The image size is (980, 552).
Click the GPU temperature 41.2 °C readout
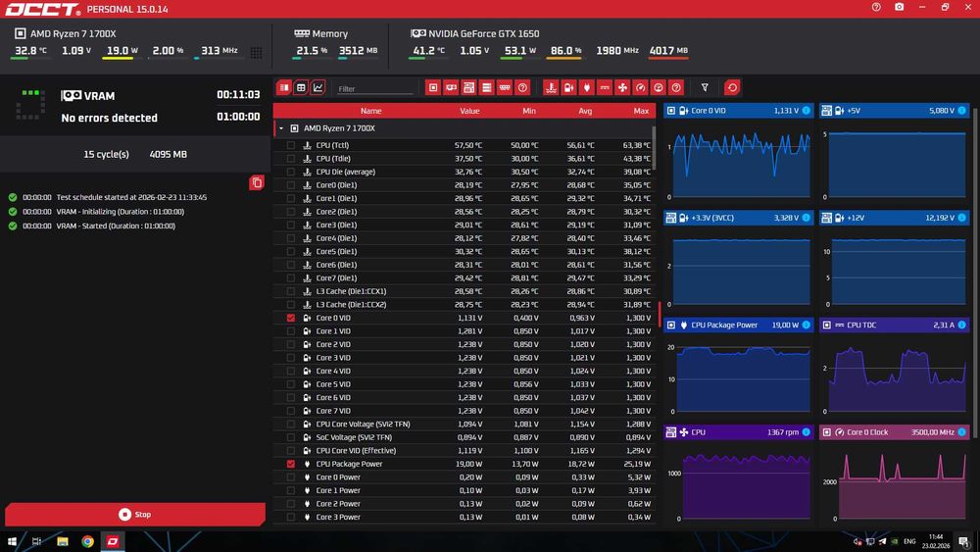tap(429, 51)
